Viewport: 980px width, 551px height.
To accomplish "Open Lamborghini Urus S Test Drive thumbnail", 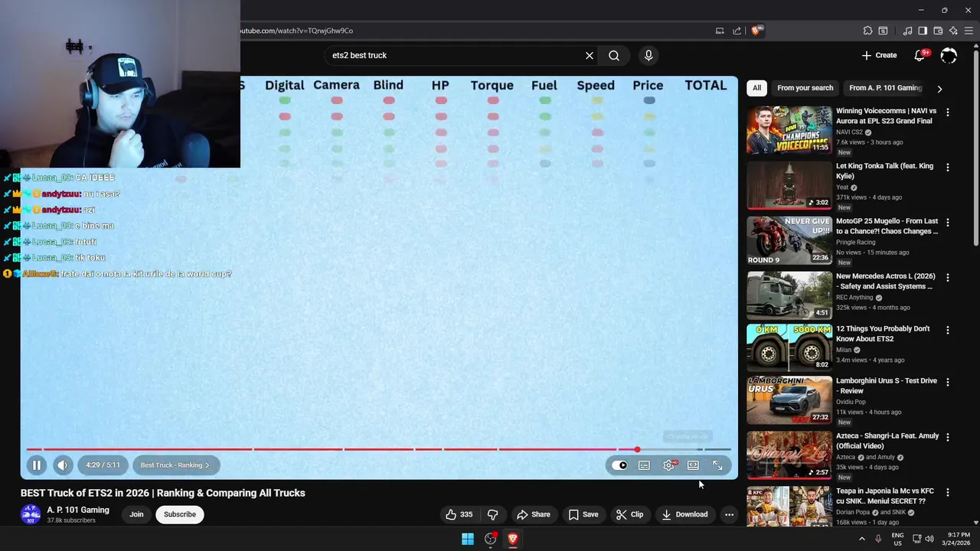I will [789, 399].
